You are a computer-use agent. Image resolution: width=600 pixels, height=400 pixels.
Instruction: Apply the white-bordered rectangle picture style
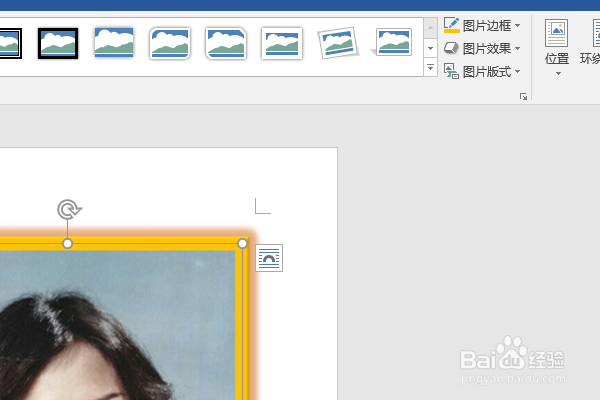click(x=282, y=43)
